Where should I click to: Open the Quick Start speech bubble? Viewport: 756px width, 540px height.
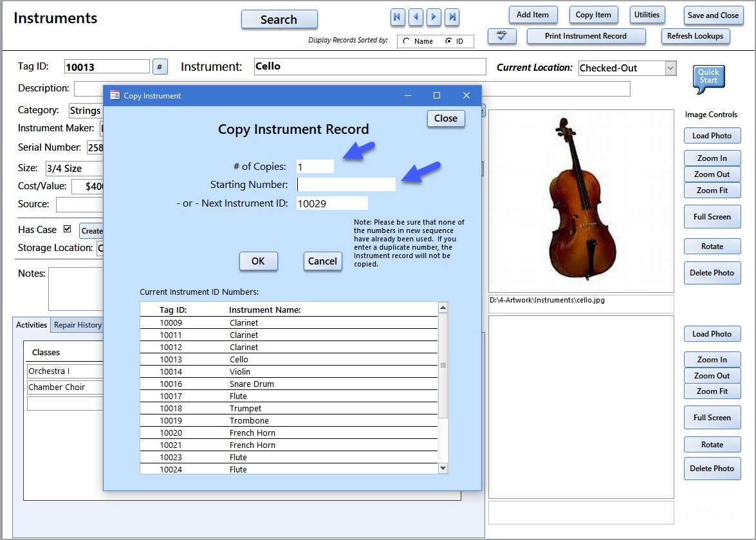pos(708,77)
